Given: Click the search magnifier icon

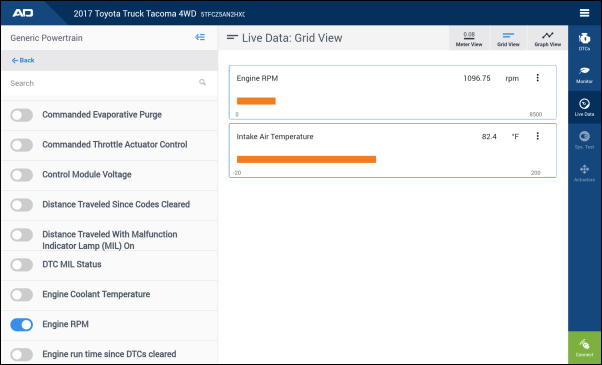Looking at the screenshot, I should tap(202, 83).
